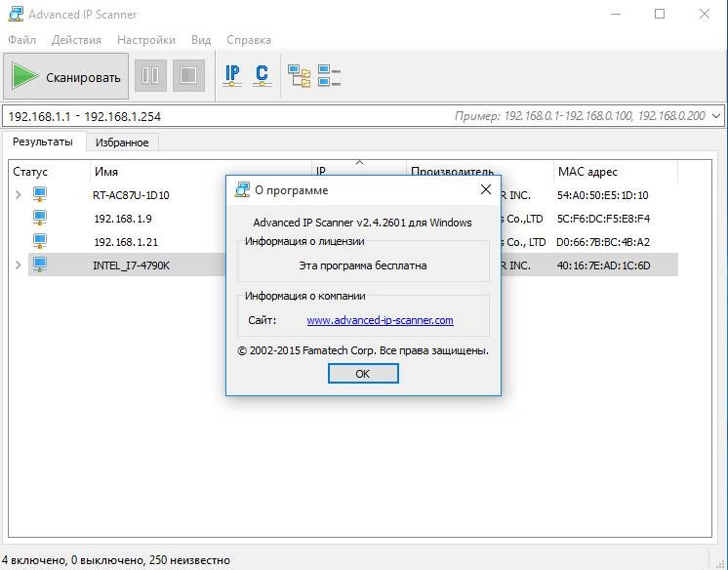Select the 192.168.1.9 device name
The height and width of the screenshot is (570, 728).
(123, 219)
